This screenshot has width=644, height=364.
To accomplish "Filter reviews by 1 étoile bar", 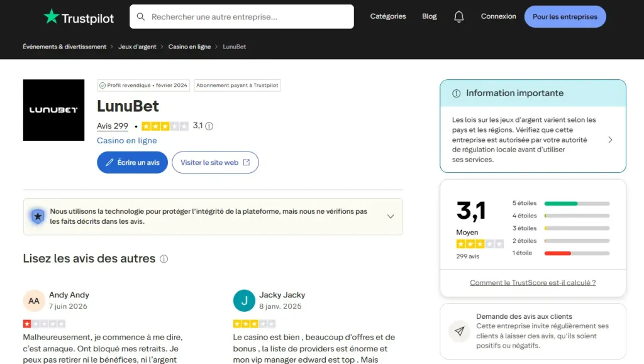I will click(577, 253).
